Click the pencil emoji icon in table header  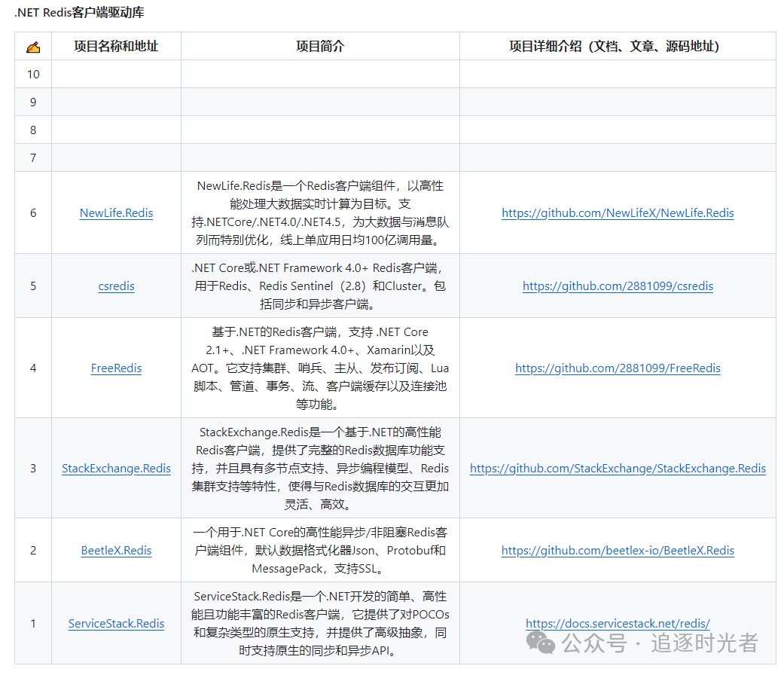[33, 47]
